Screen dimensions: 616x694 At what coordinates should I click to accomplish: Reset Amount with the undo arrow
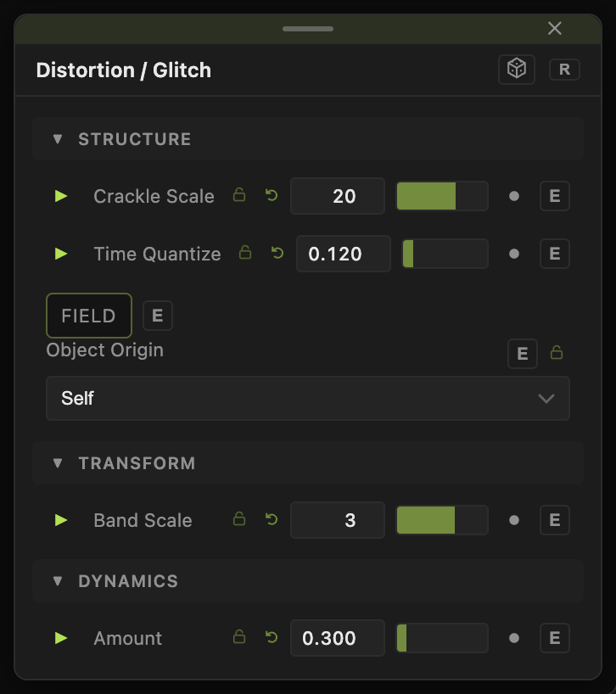pyautogui.click(x=272, y=637)
